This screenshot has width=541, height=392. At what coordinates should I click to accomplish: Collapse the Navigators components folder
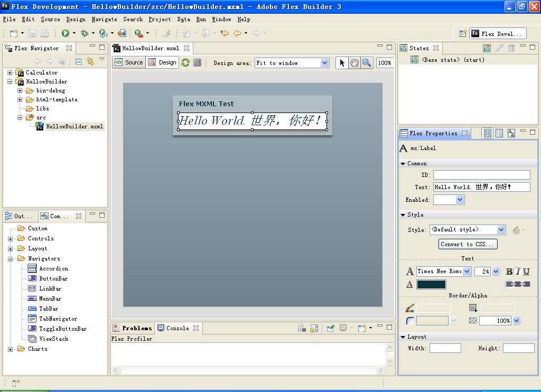[x=11, y=259]
